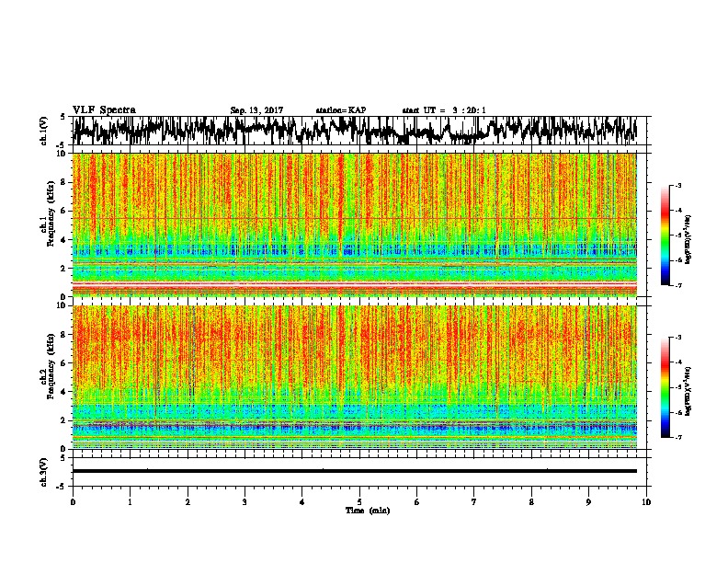Viewport: 728px width, 563px height.
Task: Click the ch.1 colorbar PSD unit label
Action: click(688, 239)
